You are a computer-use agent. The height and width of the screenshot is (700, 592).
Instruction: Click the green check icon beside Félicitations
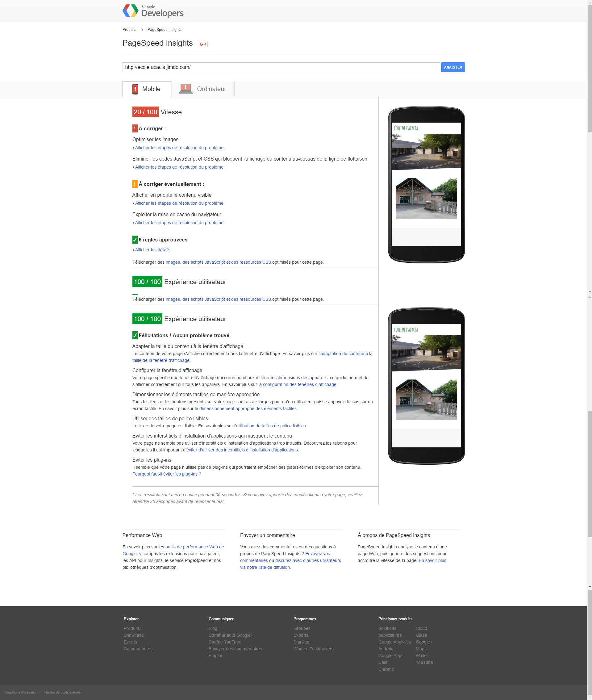tap(135, 335)
